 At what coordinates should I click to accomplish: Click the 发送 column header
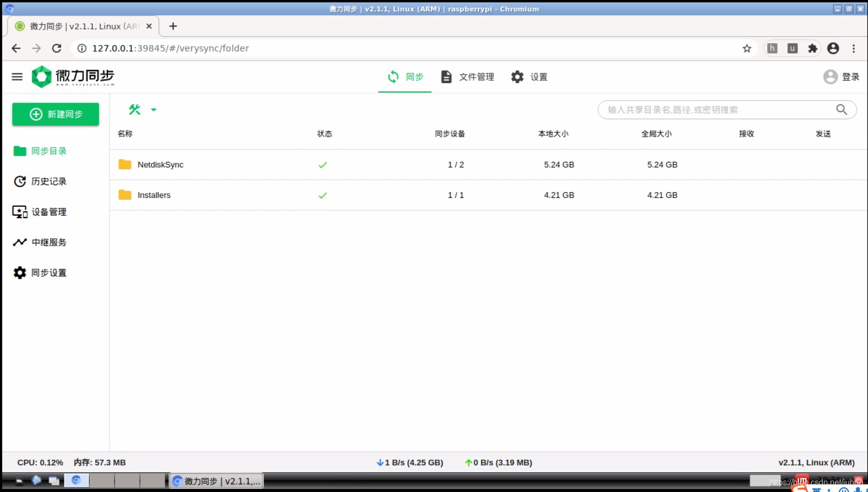coord(823,134)
